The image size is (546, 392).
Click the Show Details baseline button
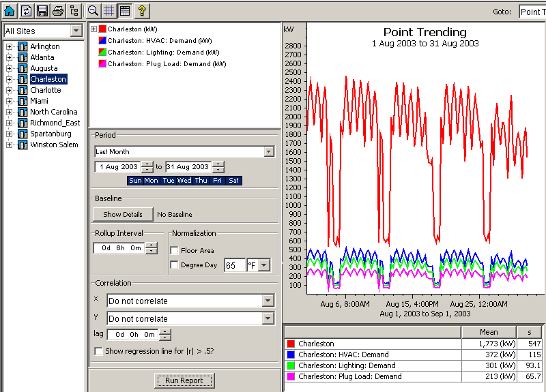point(123,214)
